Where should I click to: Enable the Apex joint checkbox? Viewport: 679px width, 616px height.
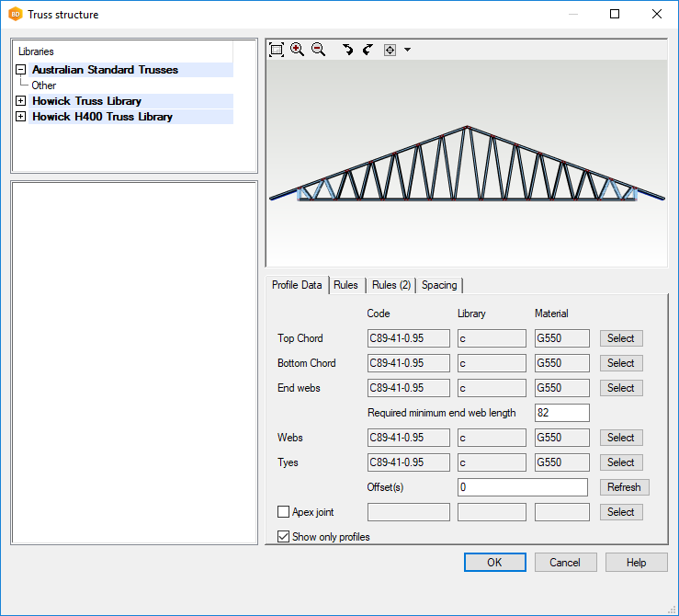284,512
